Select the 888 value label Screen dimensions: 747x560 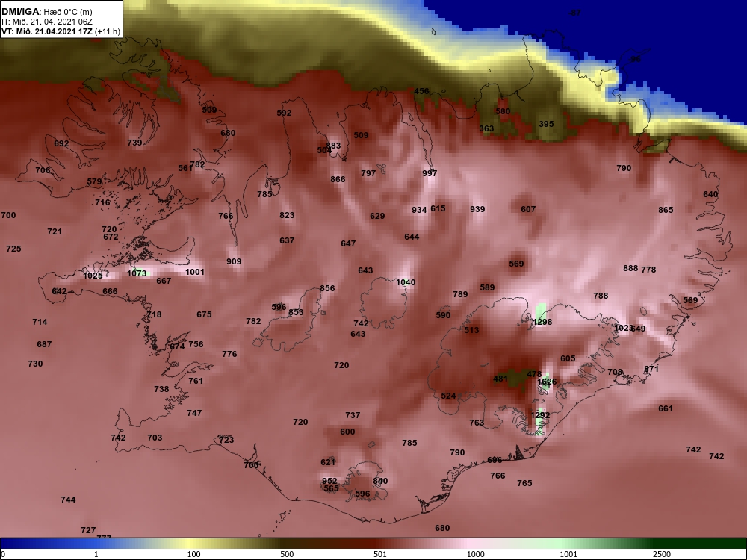630,268
